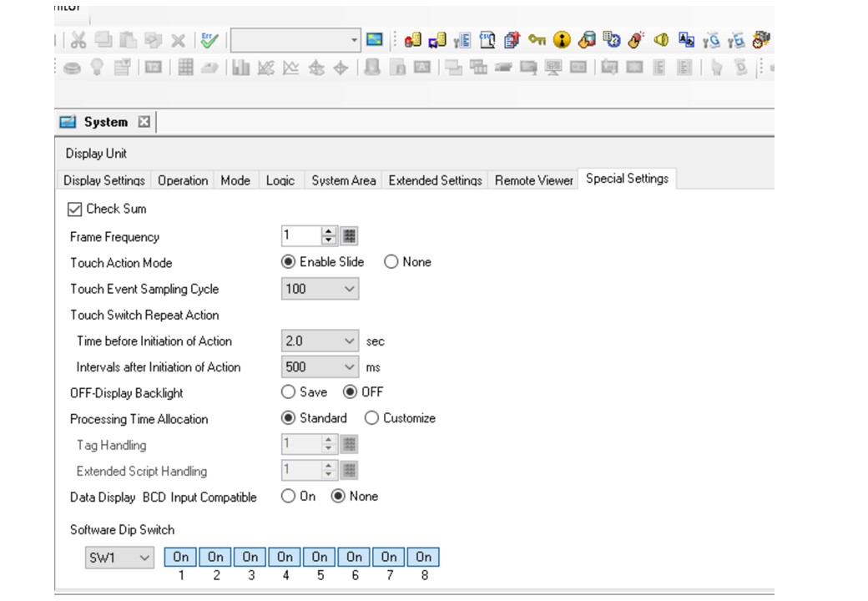Click the scissors cut icon
The width and height of the screenshot is (868, 601).
coord(78,40)
